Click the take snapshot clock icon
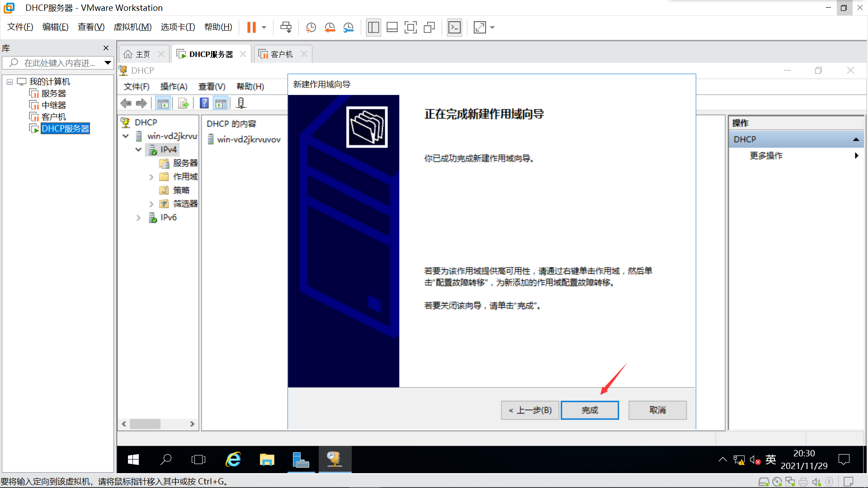Viewport: 868px width, 488px height. 311,28
